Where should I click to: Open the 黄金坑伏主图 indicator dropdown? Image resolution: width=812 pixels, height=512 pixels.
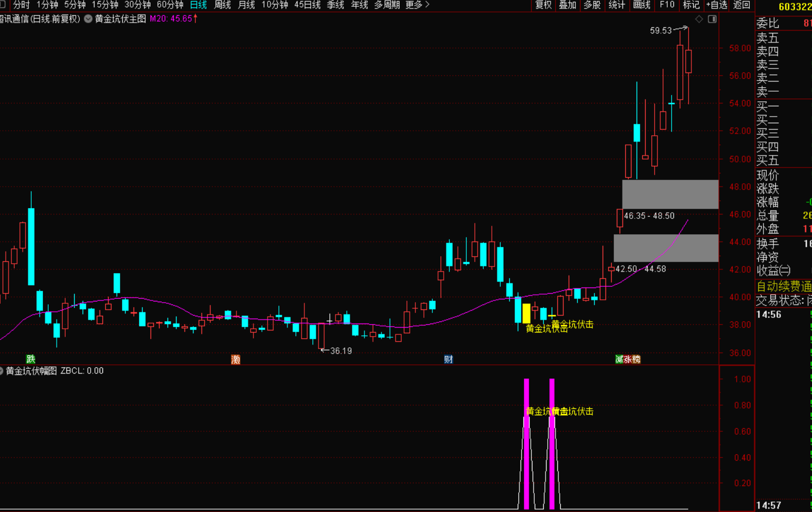[88, 19]
